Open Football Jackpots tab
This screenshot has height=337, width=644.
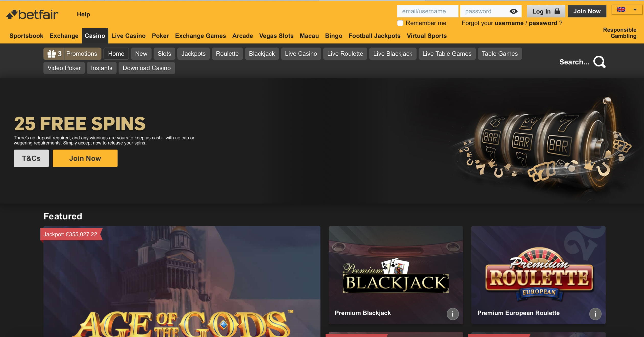[374, 36]
